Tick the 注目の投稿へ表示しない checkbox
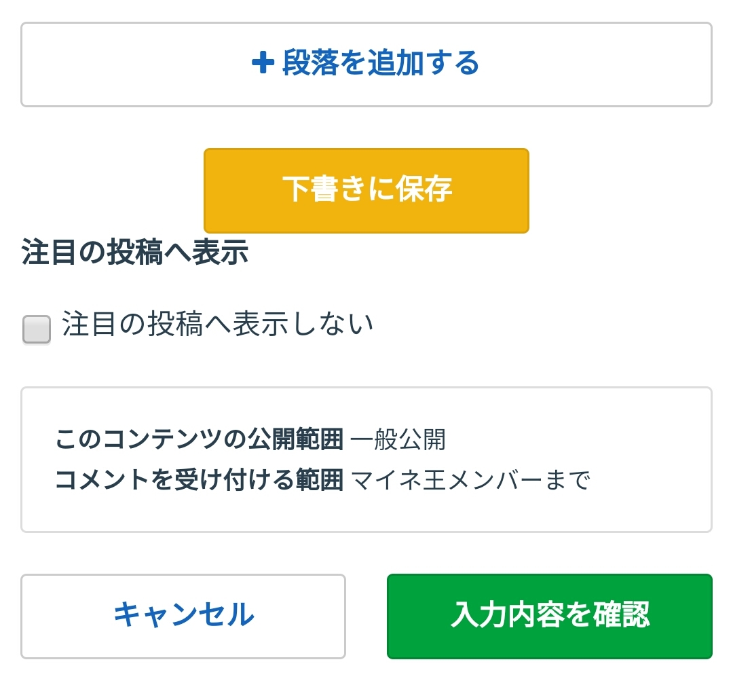Screen dimensions: 733x700 pyautogui.click(x=37, y=330)
